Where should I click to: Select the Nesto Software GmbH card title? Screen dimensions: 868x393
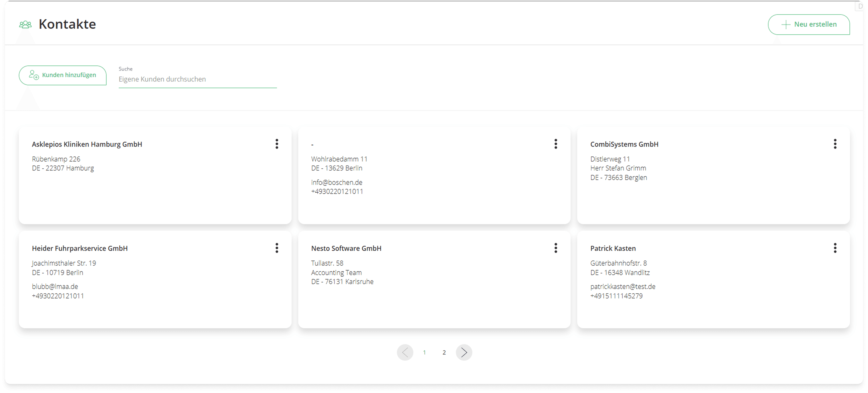pos(346,248)
